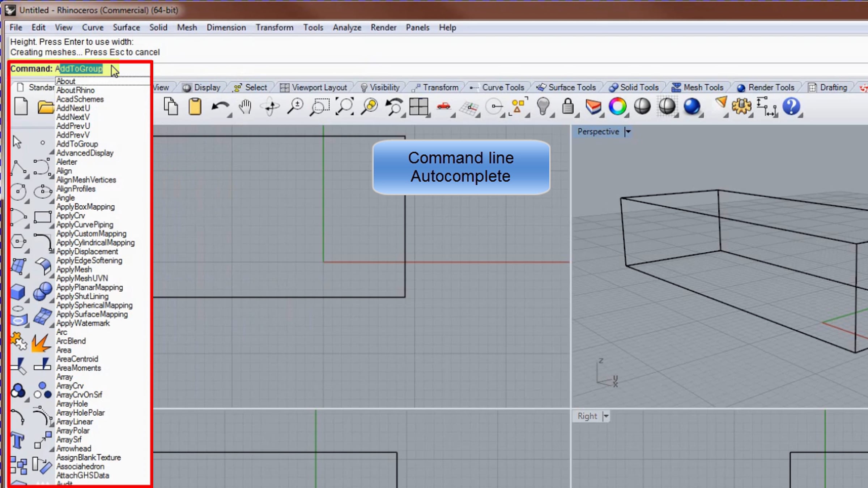Open the Perspective viewport dropdown arrow
Image resolution: width=868 pixels, height=488 pixels.
pyautogui.click(x=628, y=132)
